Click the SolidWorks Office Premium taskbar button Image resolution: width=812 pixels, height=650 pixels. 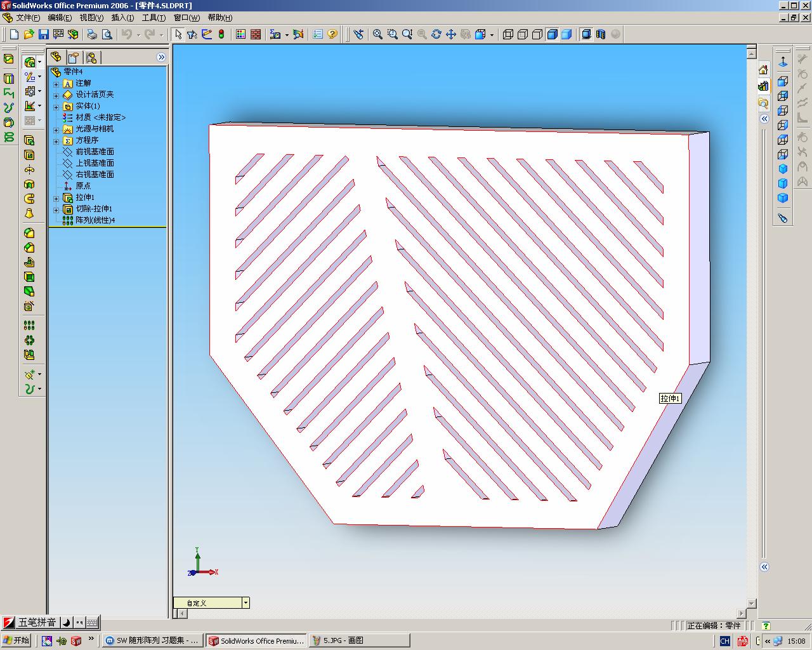click(256, 640)
